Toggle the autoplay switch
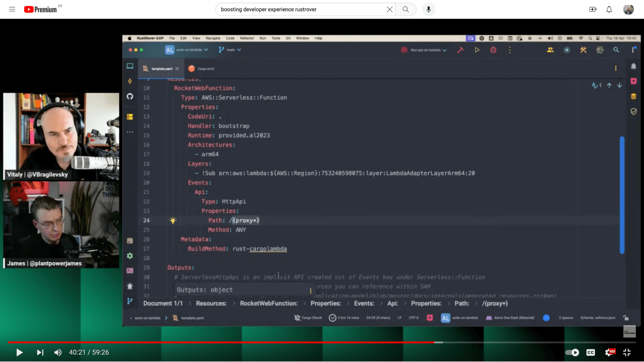The width and height of the screenshot is (644, 362). click(572, 352)
